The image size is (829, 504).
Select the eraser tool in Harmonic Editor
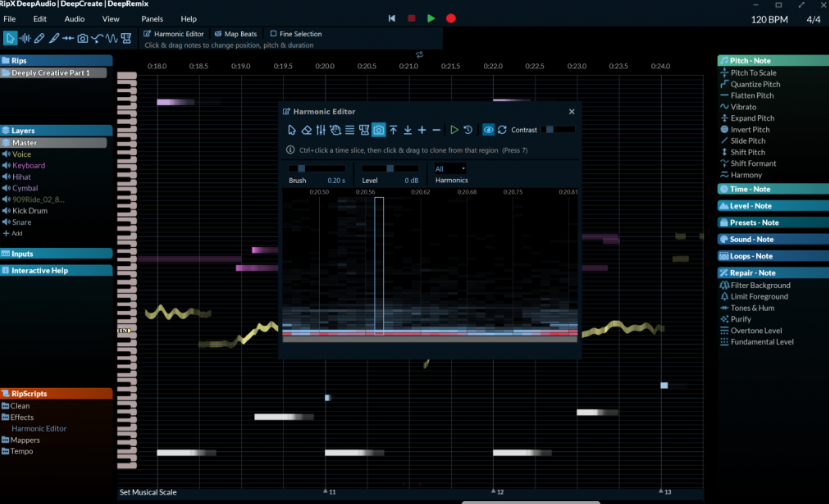pos(306,130)
